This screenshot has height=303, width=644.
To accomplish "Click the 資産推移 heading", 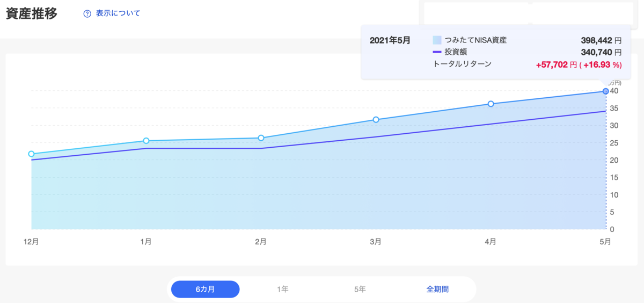I will click(x=32, y=13).
